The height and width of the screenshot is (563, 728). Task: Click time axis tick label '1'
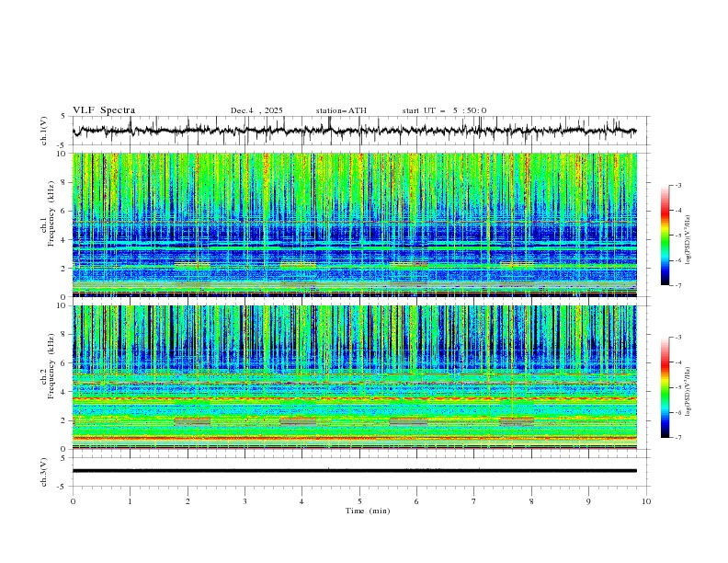(130, 501)
